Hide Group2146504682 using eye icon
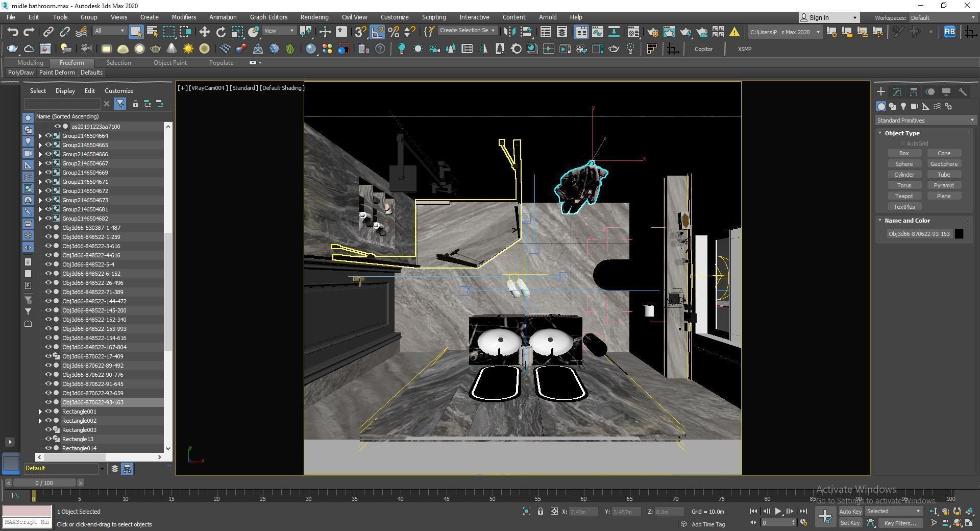 coord(48,219)
